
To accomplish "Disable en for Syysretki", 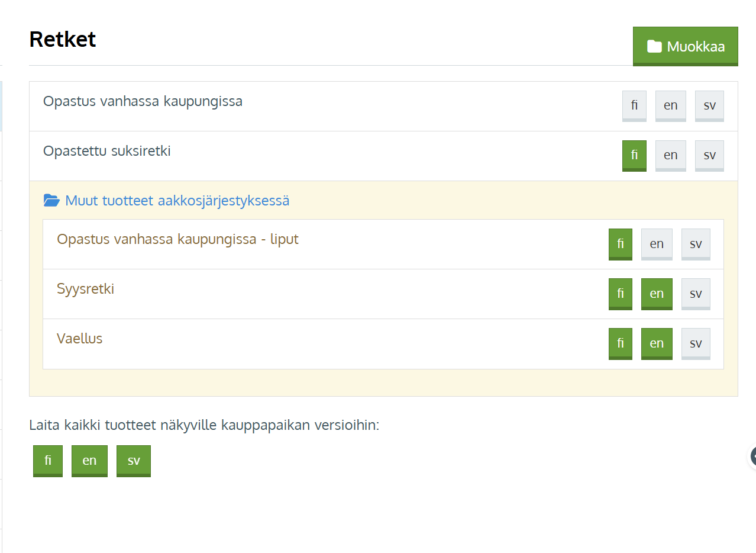I will (x=656, y=293).
